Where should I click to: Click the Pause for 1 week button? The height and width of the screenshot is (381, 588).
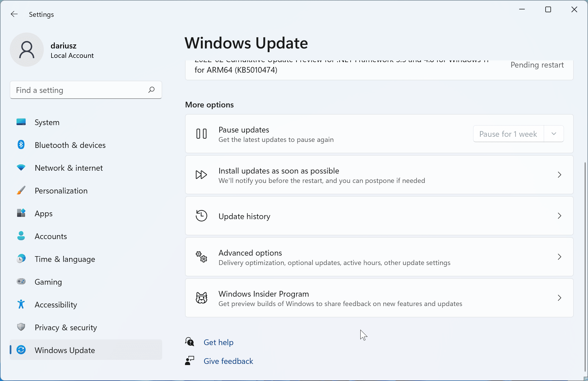[x=508, y=134]
